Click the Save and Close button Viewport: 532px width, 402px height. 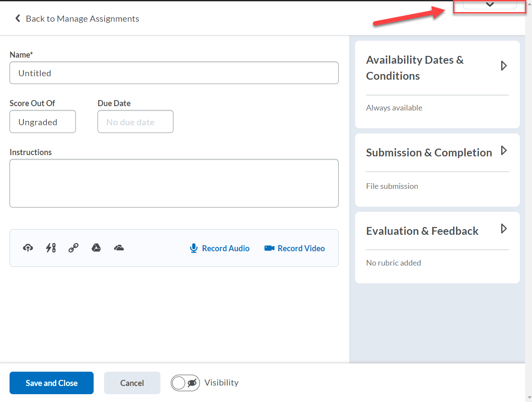(51, 383)
